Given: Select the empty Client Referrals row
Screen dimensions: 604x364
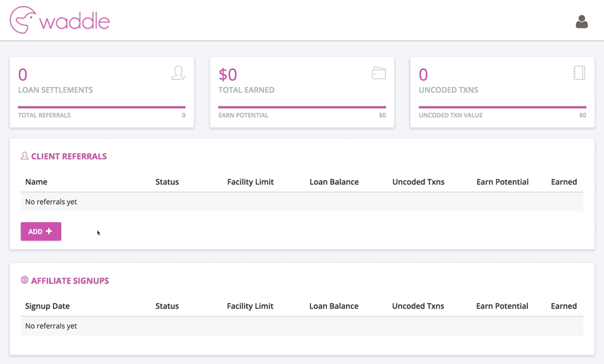Looking at the screenshot, I should (302, 202).
